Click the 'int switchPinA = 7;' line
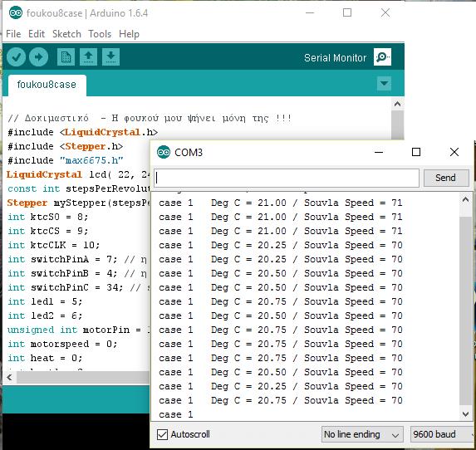Image resolution: width=476 pixels, height=450 pixels. 77,259
